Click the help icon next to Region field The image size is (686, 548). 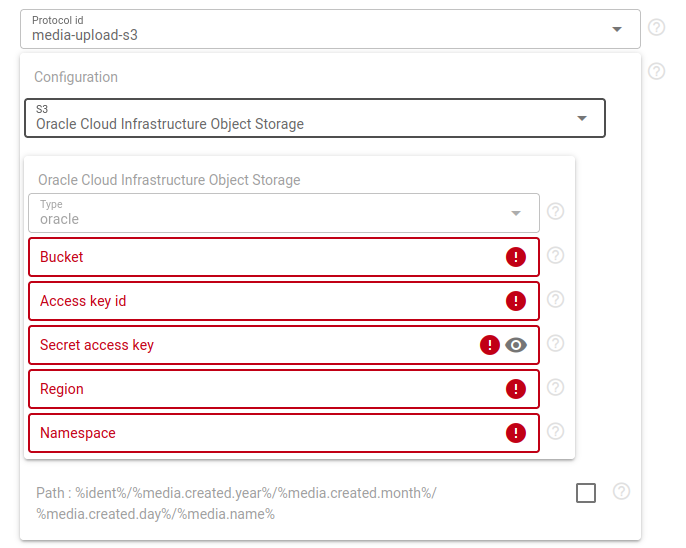tap(556, 387)
